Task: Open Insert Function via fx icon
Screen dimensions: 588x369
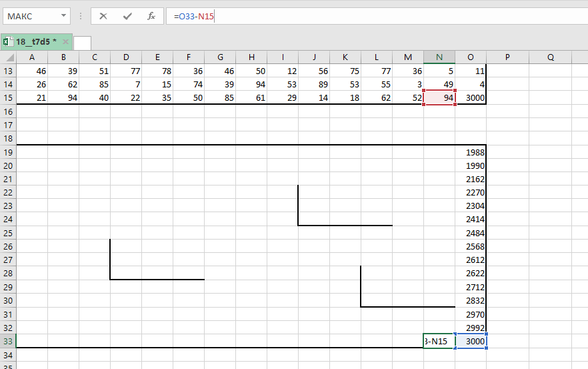Action: point(151,16)
